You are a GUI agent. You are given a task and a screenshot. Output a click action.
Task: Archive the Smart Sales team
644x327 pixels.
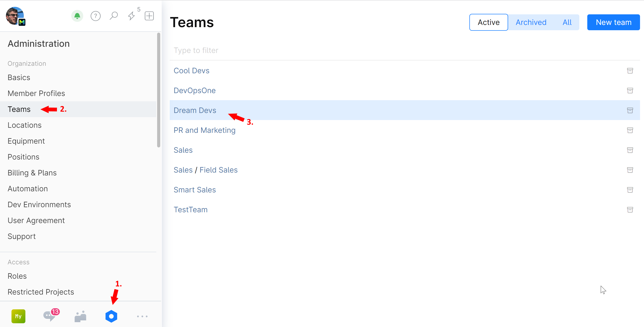pyautogui.click(x=630, y=190)
